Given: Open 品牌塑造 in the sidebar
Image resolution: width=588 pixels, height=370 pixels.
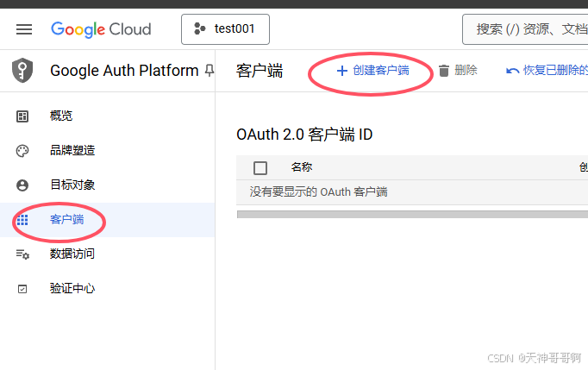Looking at the screenshot, I should [107, 150].
